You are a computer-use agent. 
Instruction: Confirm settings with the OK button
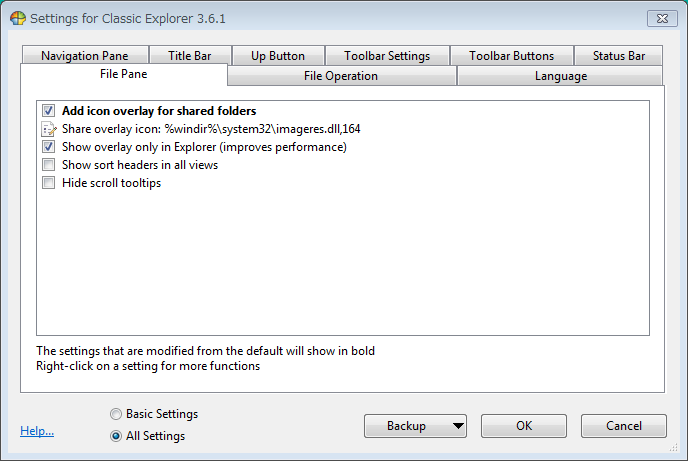coord(524,426)
